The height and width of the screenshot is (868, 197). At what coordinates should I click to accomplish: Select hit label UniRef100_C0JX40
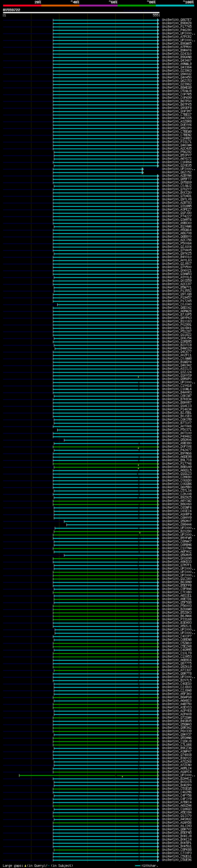pyautogui.click(x=176, y=304)
